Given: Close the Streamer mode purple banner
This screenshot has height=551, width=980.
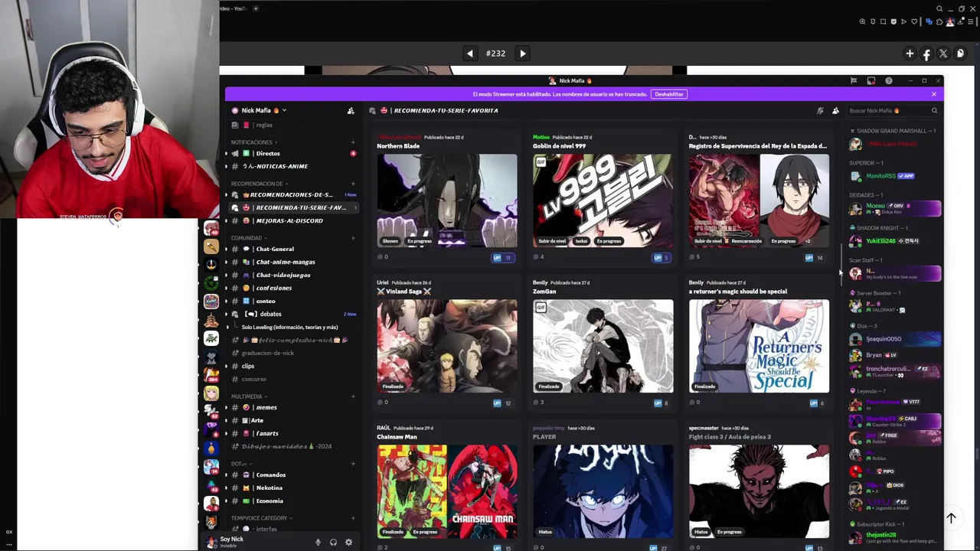Looking at the screenshot, I should pyautogui.click(x=934, y=94).
